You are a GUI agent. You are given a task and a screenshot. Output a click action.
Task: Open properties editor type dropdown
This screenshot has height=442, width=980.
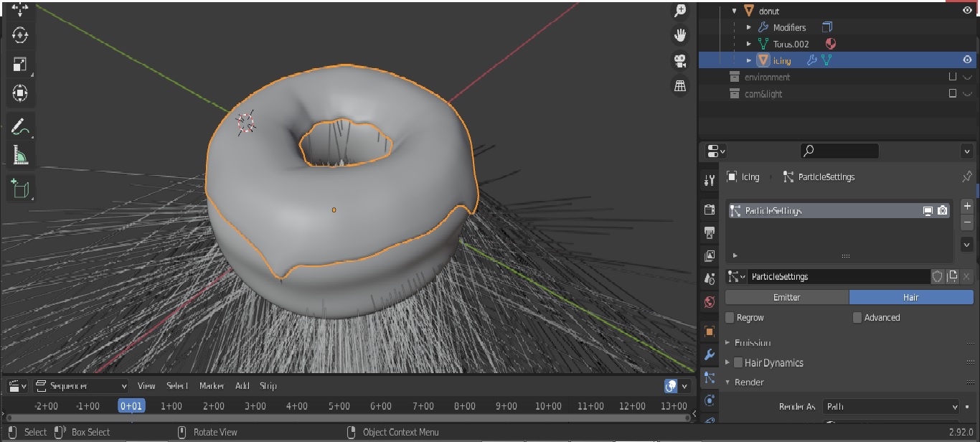(x=716, y=151)
